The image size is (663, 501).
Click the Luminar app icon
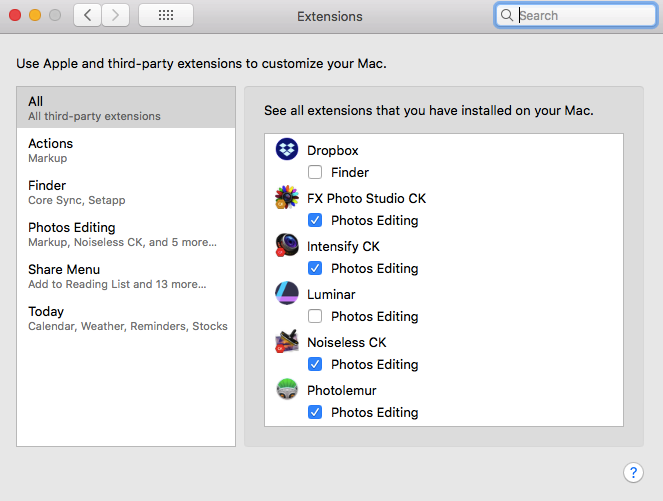tap(287, 293)
